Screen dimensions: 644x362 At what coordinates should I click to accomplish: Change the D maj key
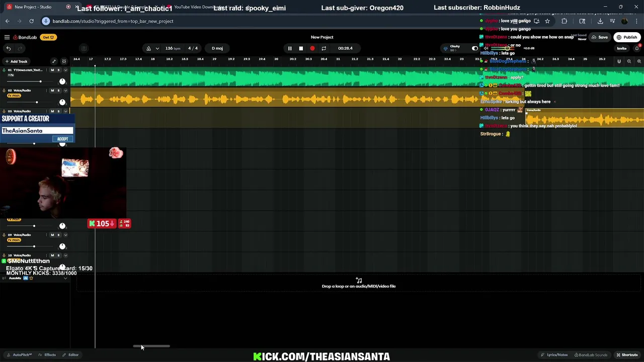217,48
